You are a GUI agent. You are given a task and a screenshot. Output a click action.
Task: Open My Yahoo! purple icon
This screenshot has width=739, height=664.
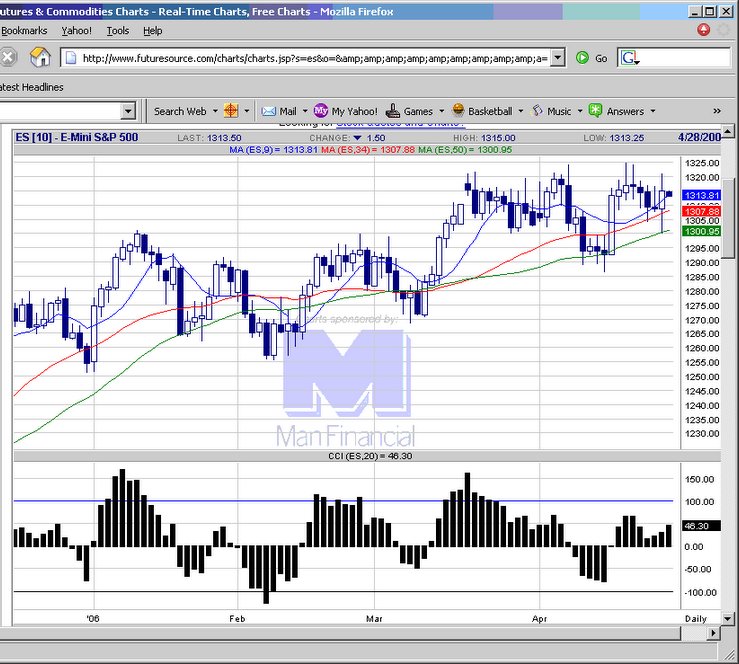click(321, 111)
